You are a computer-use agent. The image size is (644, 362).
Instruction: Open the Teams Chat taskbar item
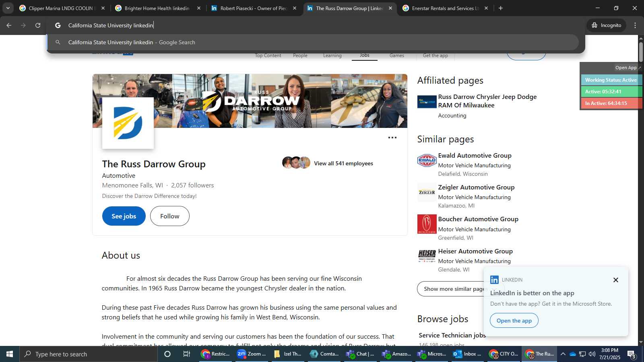pos(361,354)
